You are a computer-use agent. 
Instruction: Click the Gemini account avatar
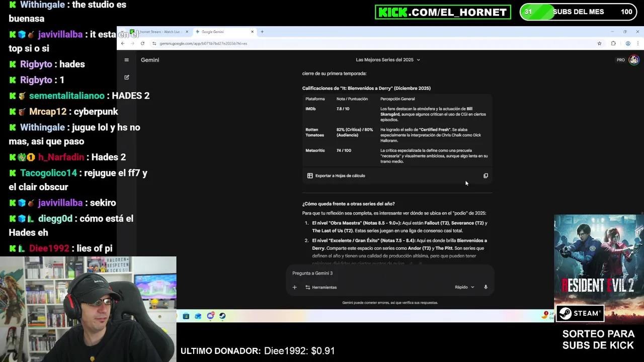pyautogui.click(x=634, y=60)
